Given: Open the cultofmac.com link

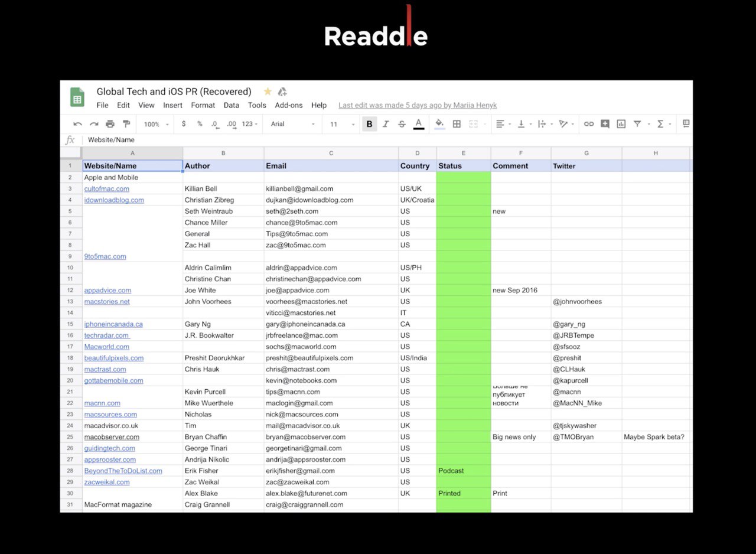Looking at the screenshot, I should [107, 189].
